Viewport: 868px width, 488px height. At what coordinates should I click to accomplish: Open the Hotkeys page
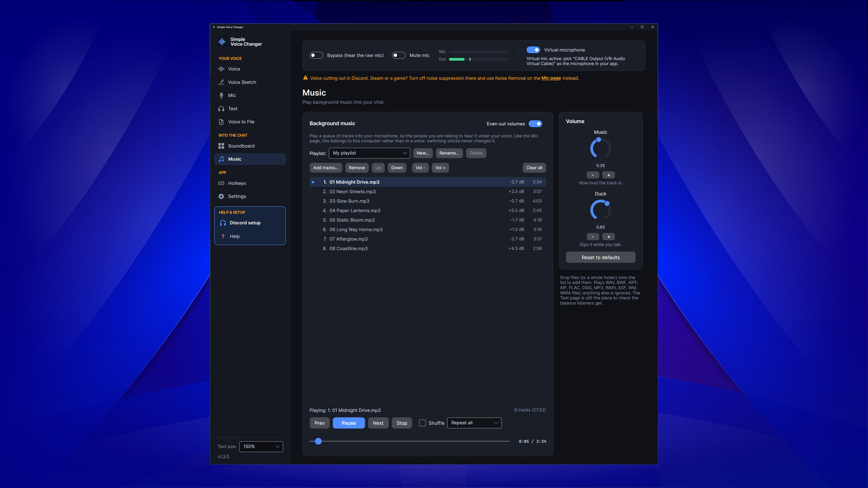(x=250, y=183)
